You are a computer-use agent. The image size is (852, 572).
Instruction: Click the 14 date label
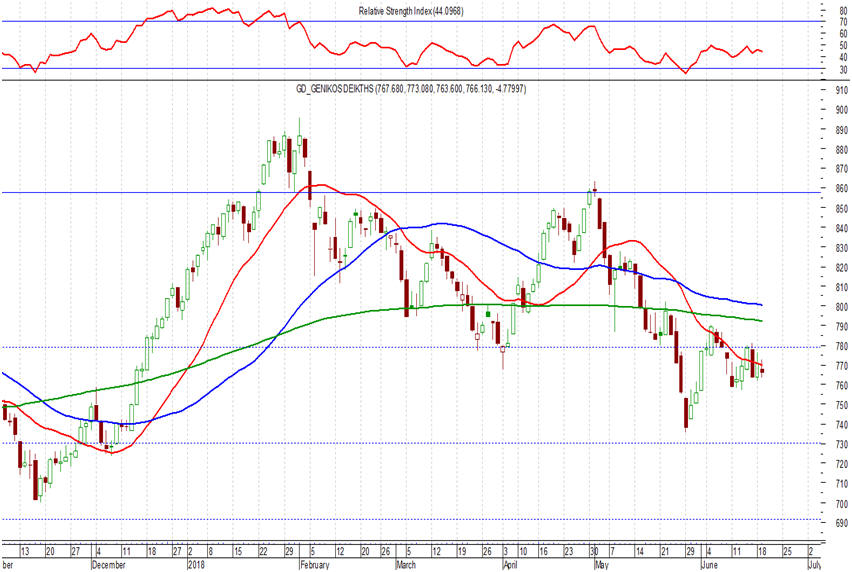coord(640,552)
